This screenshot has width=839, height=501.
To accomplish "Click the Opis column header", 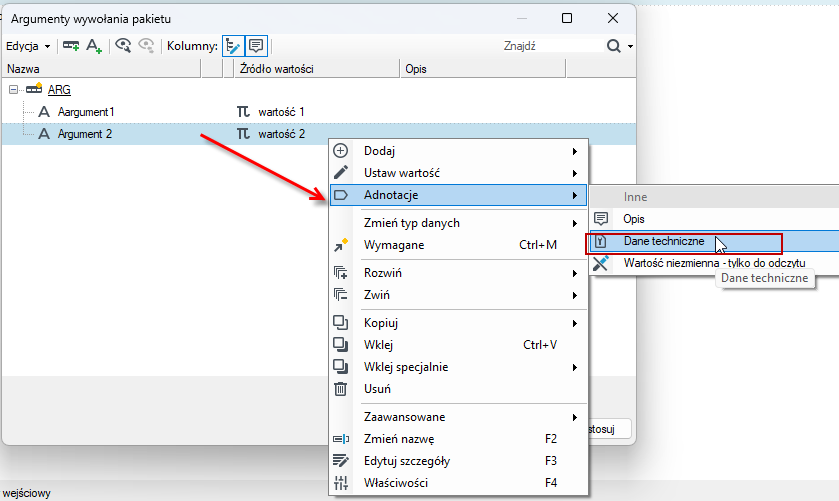I will (483, 69).
